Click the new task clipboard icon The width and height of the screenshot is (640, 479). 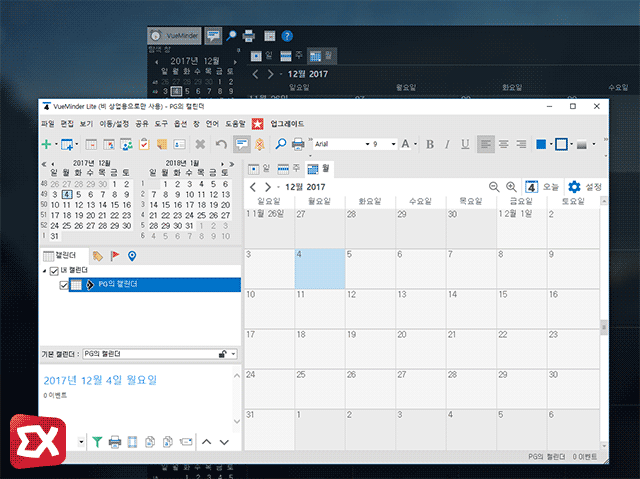point(144,144)
